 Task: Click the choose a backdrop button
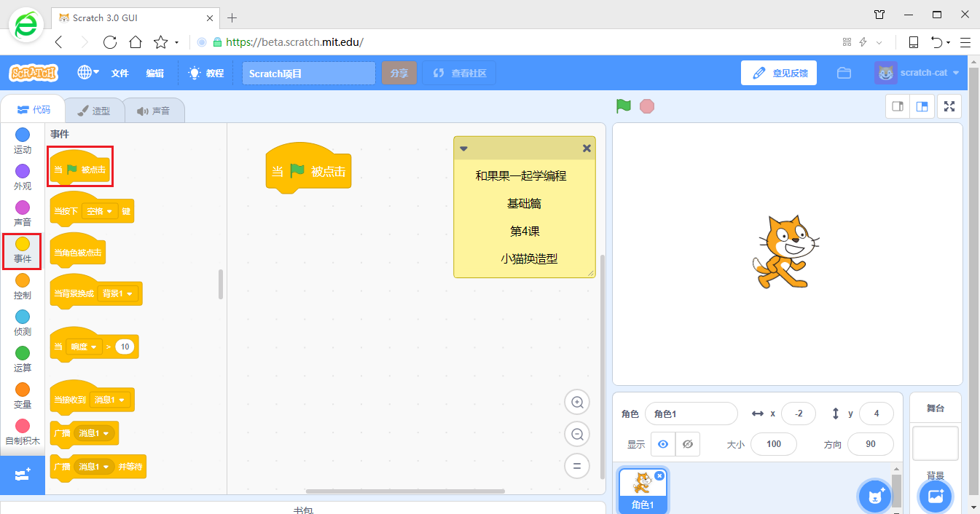[x=936, y=497]
